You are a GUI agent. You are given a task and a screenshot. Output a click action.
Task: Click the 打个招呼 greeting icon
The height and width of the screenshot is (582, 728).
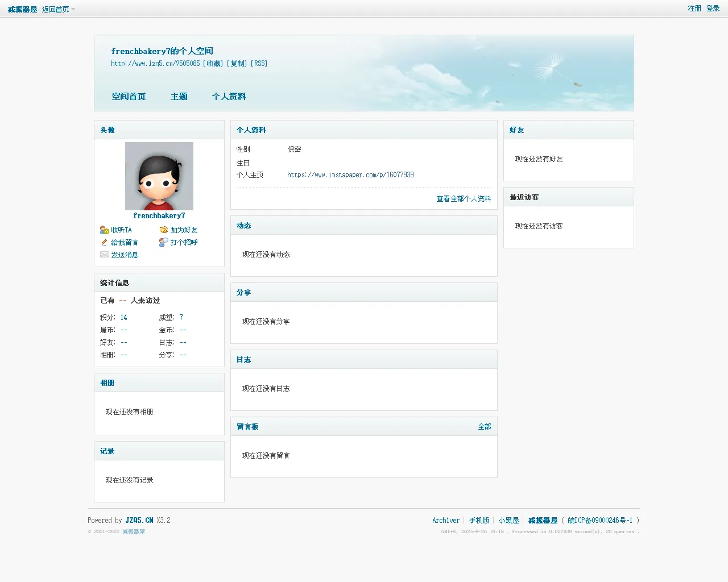[164, 243]
